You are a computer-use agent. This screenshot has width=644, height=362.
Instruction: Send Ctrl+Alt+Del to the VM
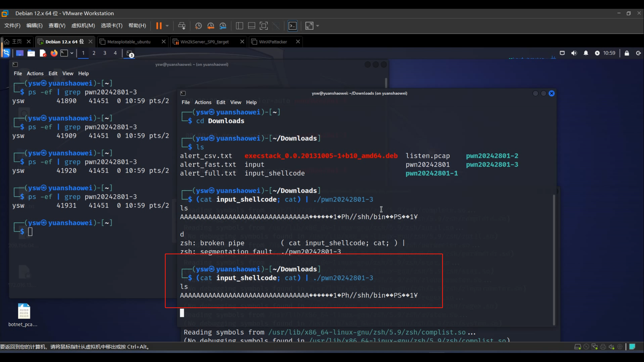(182, 26)
